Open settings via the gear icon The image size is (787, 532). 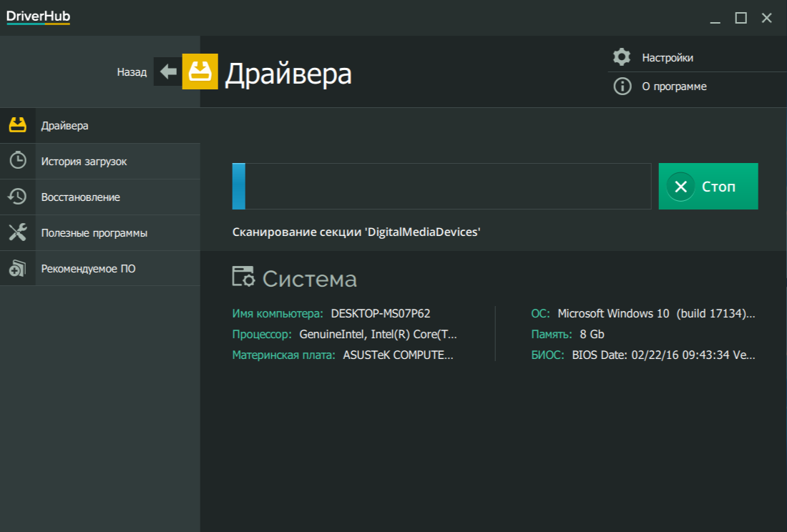[622, 57]
